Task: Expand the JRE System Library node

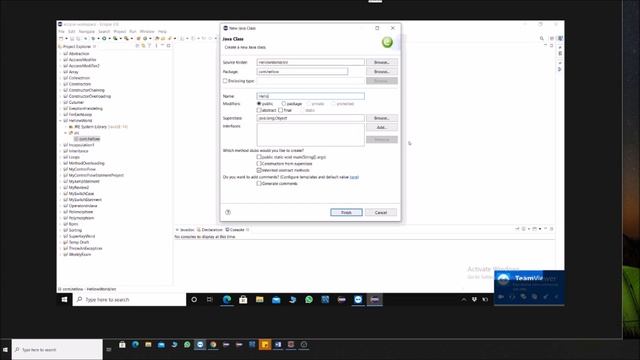Action: (x=66, y=127)
